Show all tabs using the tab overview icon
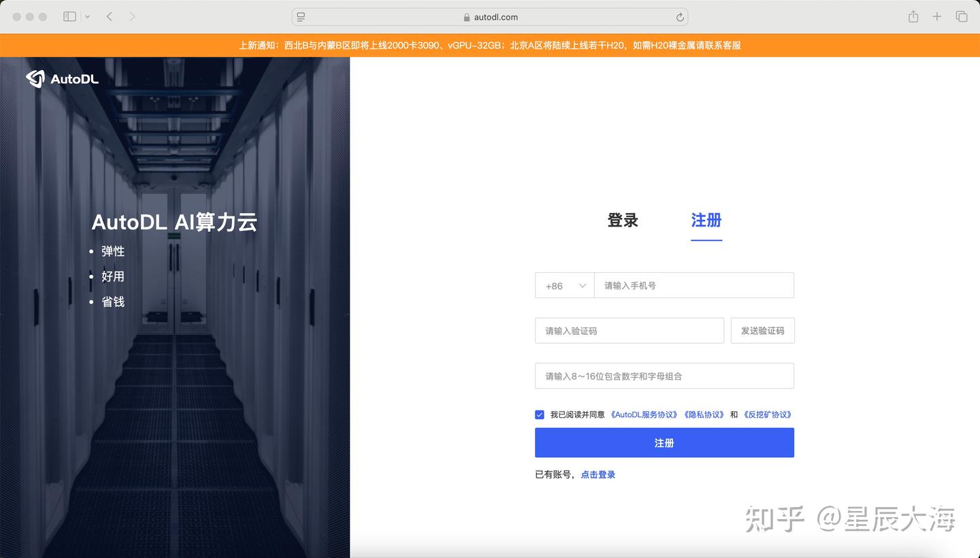 (x=961, y=16)
